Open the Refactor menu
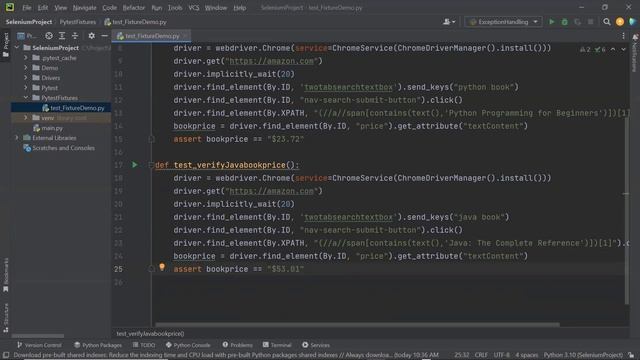 pyautogui.click(x=134, y=8)
